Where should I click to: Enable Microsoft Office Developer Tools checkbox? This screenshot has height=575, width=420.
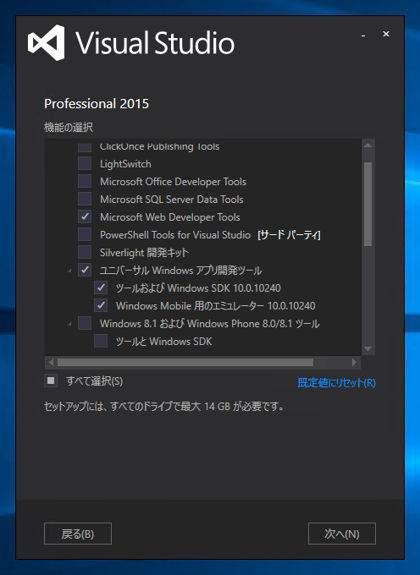click(x=85, y=182)
